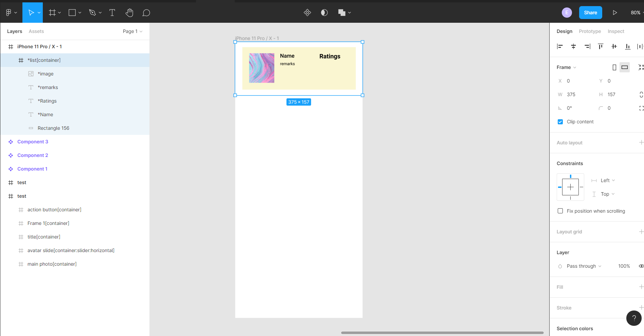Toggle layer visibility eye icon
Image resolution: width=644 pixels, height=336 pixels.
pyautogui.click(x=641, y=266)
